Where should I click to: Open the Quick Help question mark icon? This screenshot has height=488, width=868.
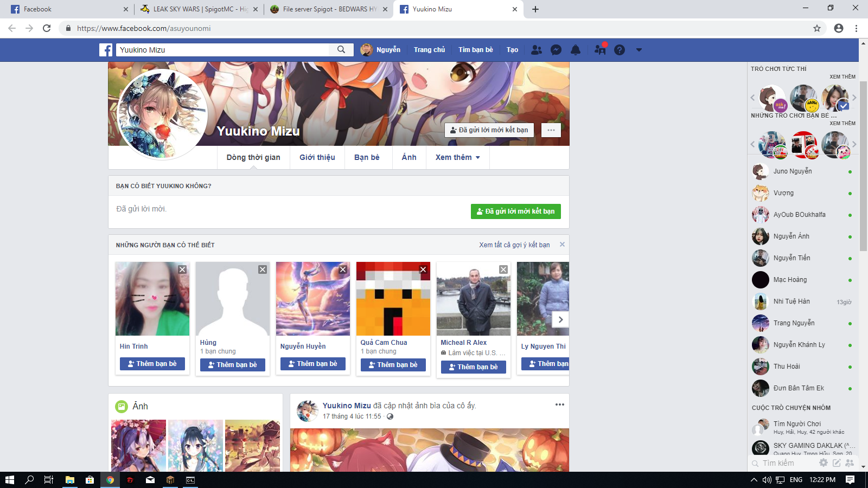(620, 50)
